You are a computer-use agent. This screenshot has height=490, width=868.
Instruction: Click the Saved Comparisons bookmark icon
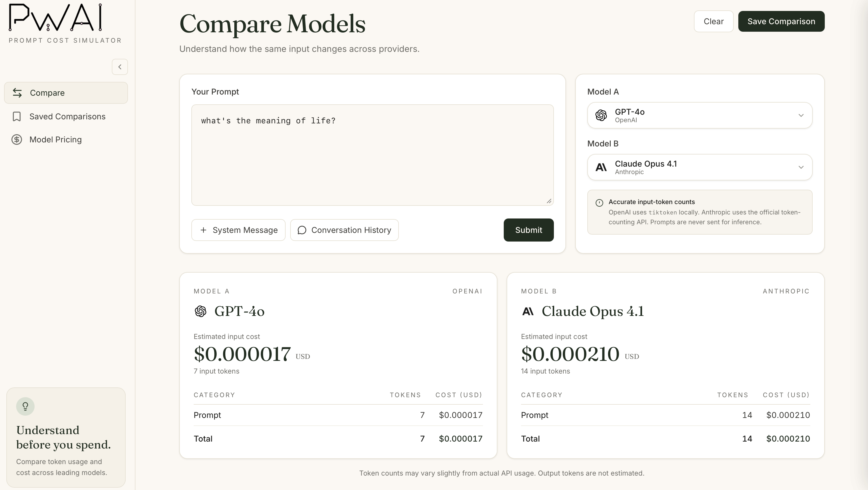point(16,116)
